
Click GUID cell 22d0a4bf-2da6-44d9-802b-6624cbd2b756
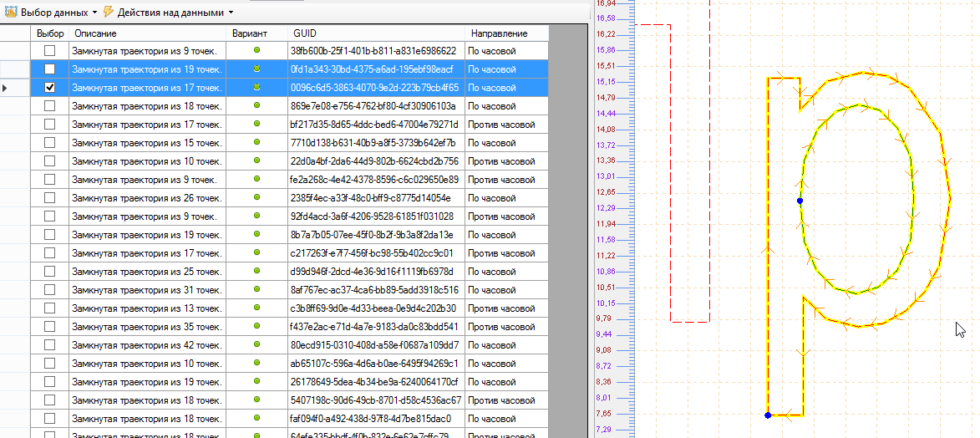click(374, 160)
